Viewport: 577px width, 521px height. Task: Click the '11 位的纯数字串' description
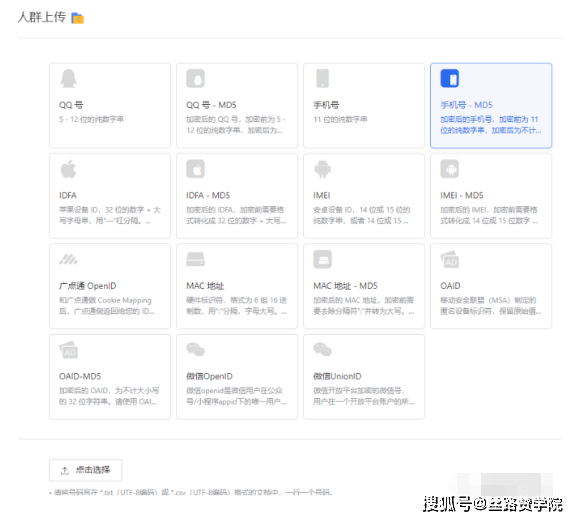click(x=340, y=119)
